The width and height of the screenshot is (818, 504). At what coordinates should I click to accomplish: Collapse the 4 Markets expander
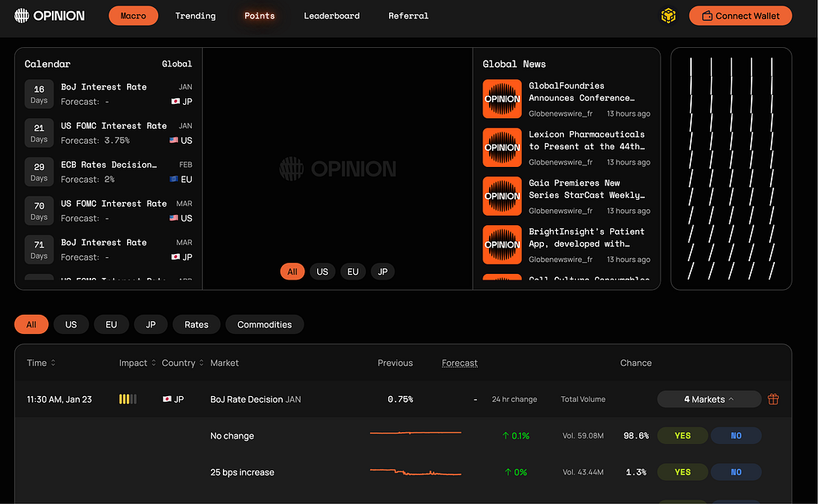(x=709, y=399)
